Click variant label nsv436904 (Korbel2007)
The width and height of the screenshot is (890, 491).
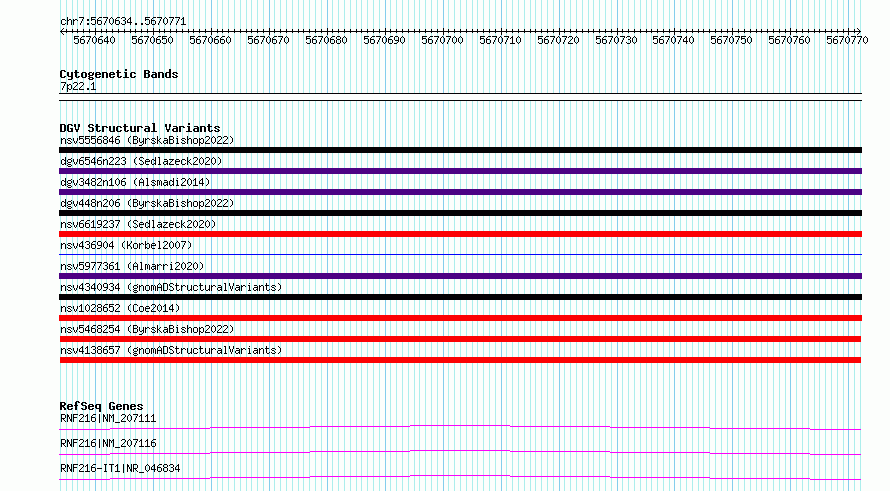click(126, 246)
